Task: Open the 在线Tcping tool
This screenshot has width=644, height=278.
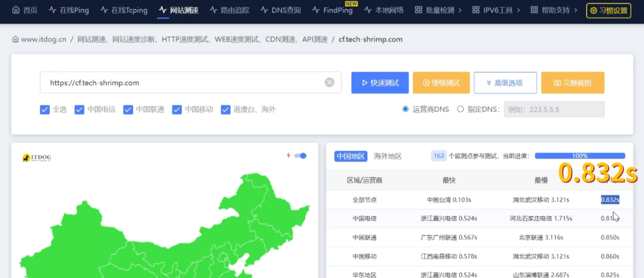Action: coord(124,10)
